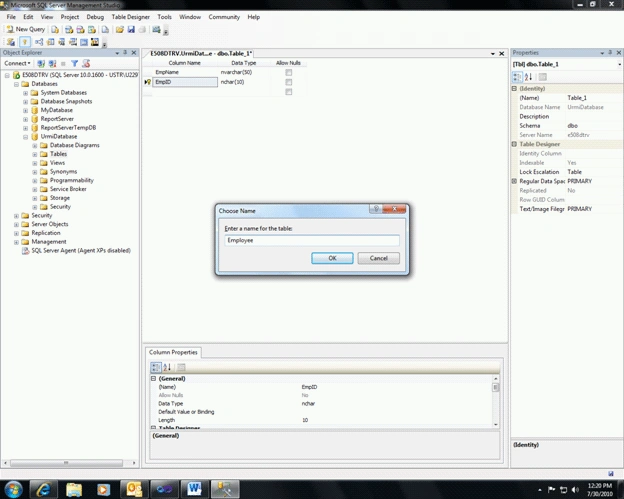Open Manage Indexes and Keys icon
624x499 pixels.
(x=51, y=42)
